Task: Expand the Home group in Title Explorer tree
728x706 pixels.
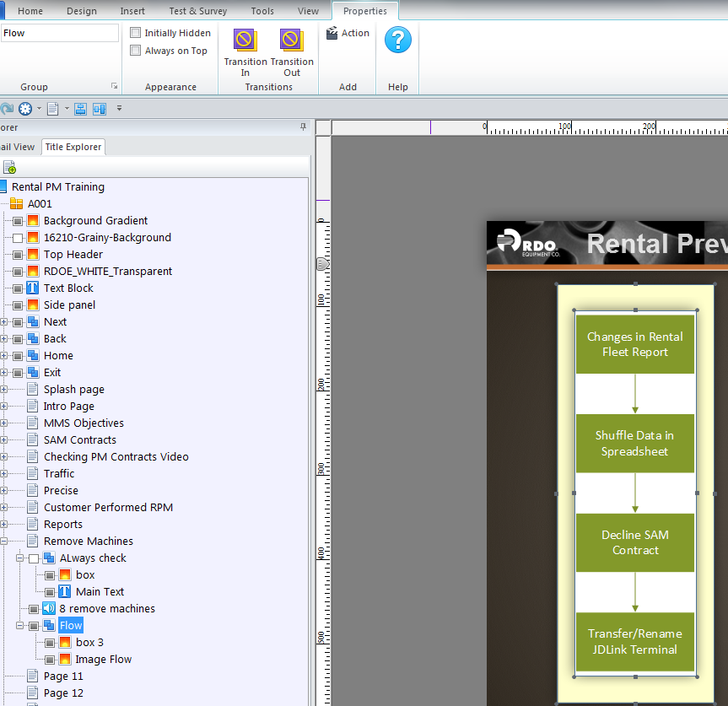Action: 3,356
